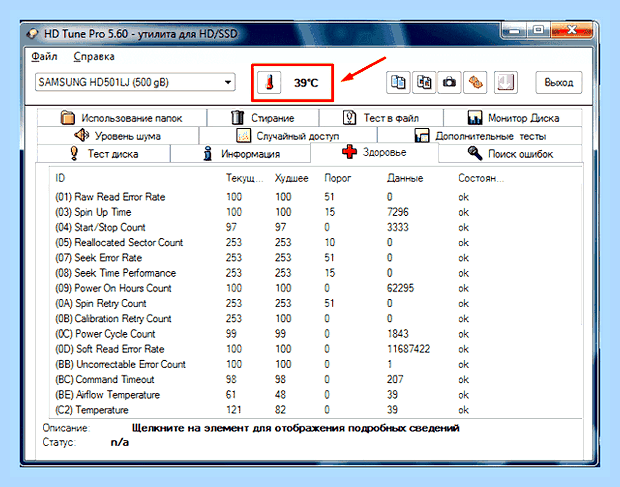The height and width of the screenshot is (487, 620).
Task: Select (BB) Uncorrectable Error Count row
Action: pos(316,364)
